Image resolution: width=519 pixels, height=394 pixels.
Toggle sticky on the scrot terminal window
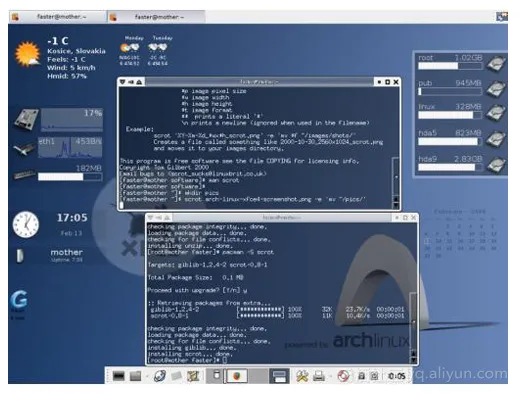[x=131, y=82]
